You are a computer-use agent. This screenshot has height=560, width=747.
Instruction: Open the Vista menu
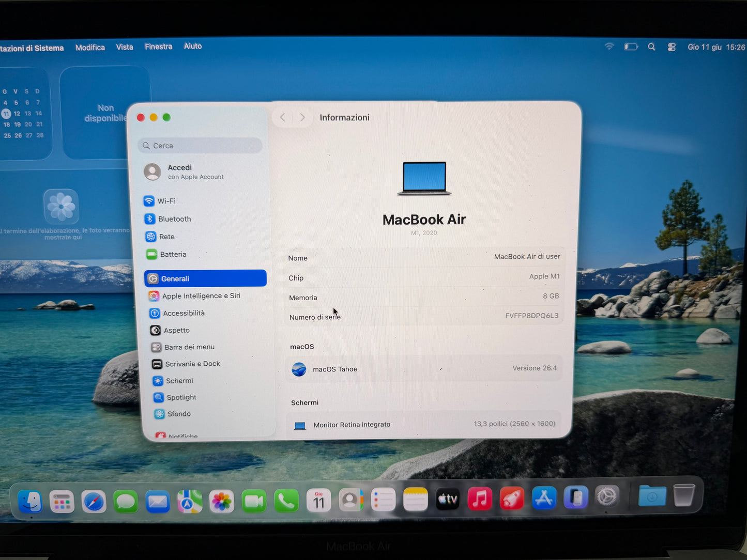click(125, 47)
